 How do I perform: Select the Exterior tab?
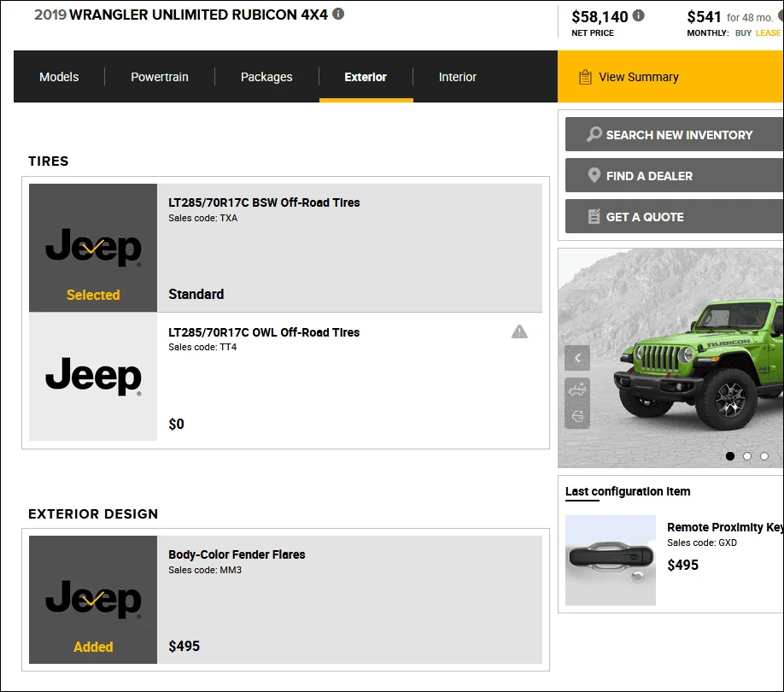coord(366,77)
